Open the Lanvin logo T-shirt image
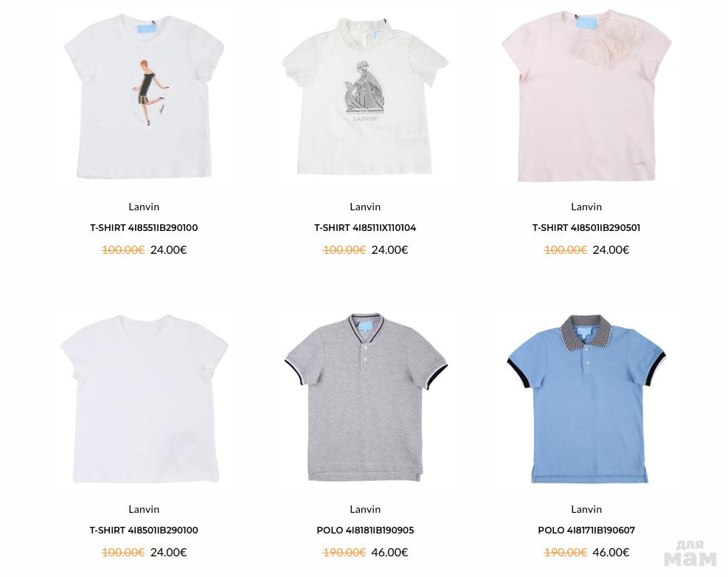The width and height of the screenshot is (728, 577). [365, 95]
